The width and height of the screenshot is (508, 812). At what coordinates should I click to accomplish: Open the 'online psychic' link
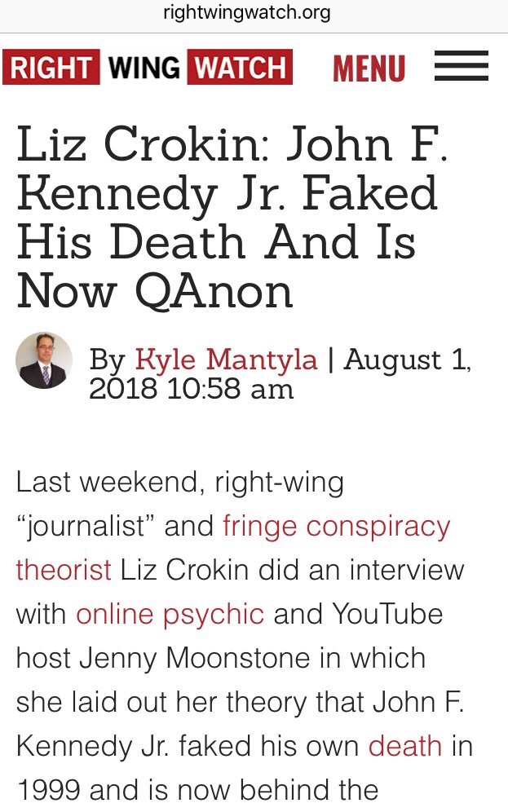tap(170, 613)
